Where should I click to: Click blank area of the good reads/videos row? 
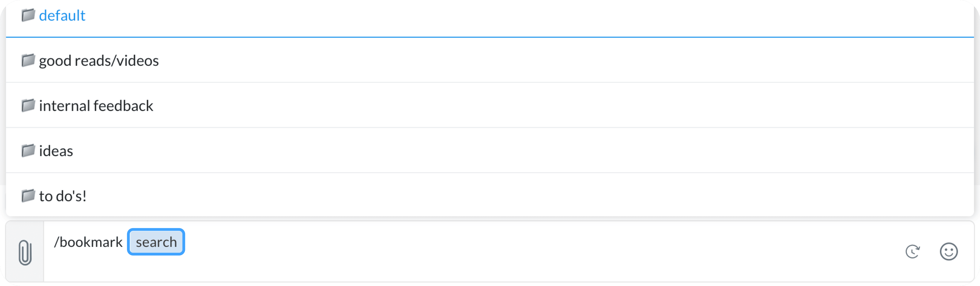click(495, 60)
